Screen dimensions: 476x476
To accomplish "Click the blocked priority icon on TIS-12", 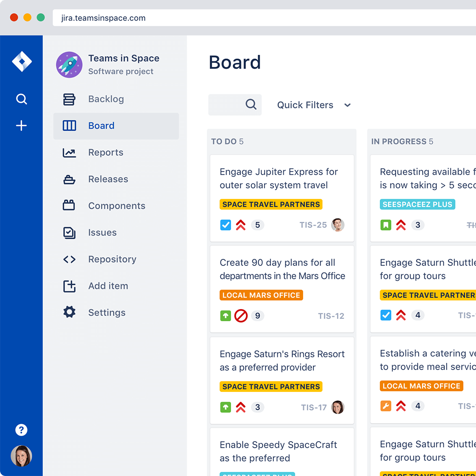I will coord(241,316).
